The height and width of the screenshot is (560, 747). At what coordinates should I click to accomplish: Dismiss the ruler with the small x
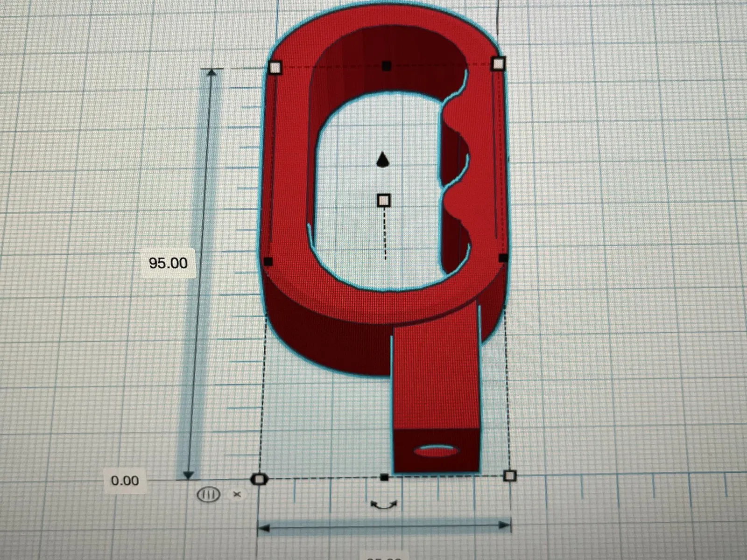click(x=237, y=494)
